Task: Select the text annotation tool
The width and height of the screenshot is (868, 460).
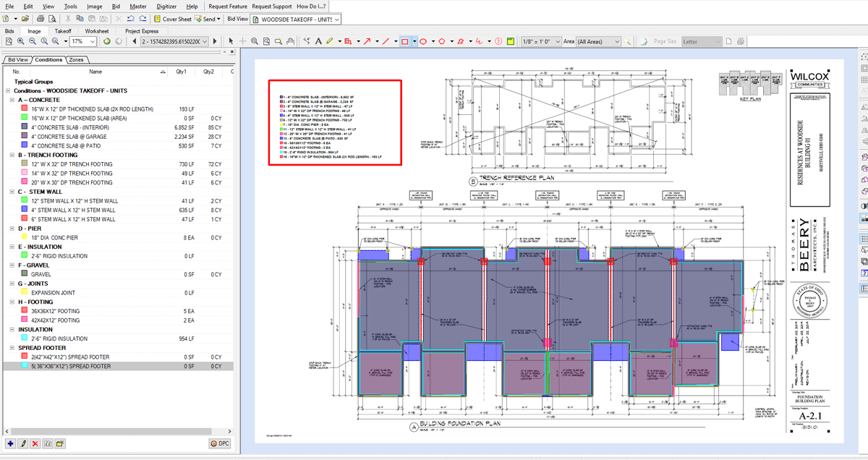Action: 318,41
